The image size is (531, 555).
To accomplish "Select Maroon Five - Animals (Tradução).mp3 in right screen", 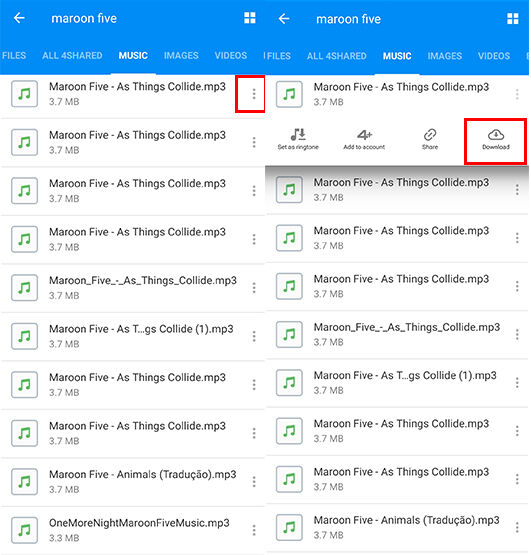I will [406, 520].
